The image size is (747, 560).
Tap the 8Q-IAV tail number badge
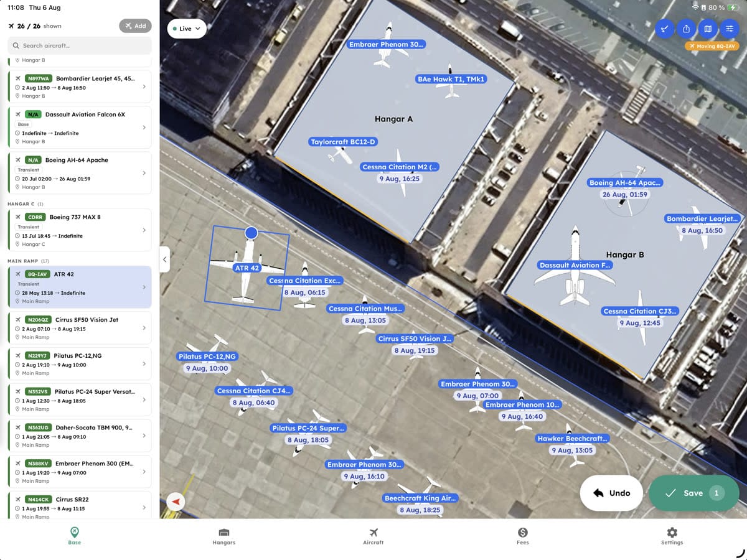click(37, 274)
